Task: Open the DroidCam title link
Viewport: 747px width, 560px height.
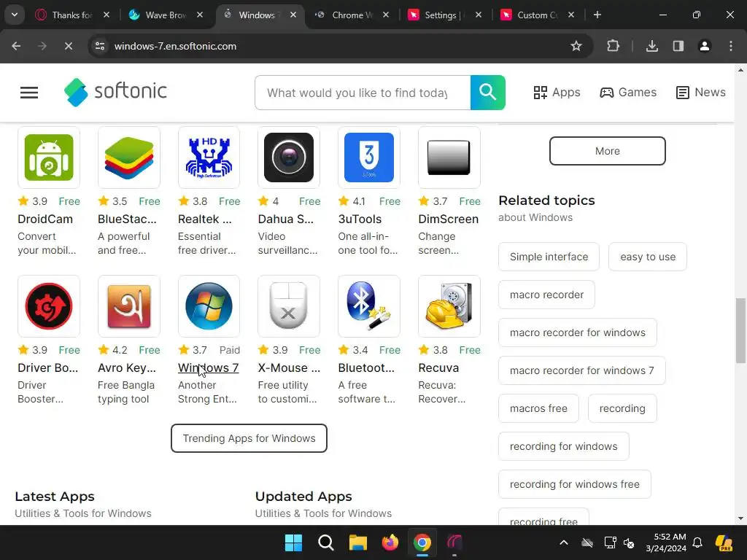Action: click(x=45, y=219)
